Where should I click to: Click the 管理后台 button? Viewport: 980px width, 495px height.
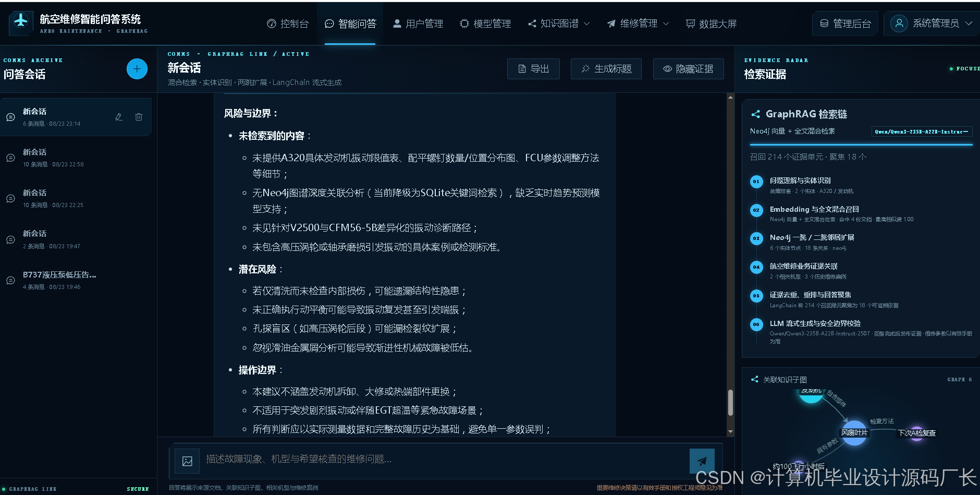click(846, 23)
